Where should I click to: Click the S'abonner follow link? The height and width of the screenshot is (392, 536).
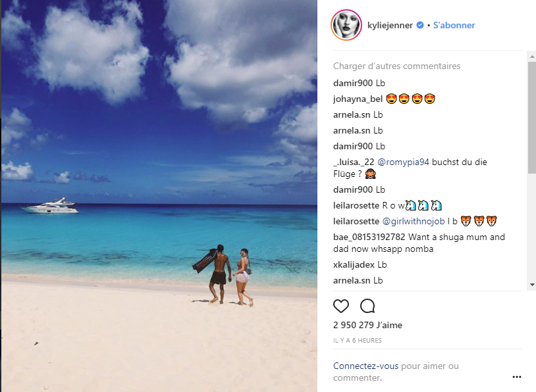[454, 25]
